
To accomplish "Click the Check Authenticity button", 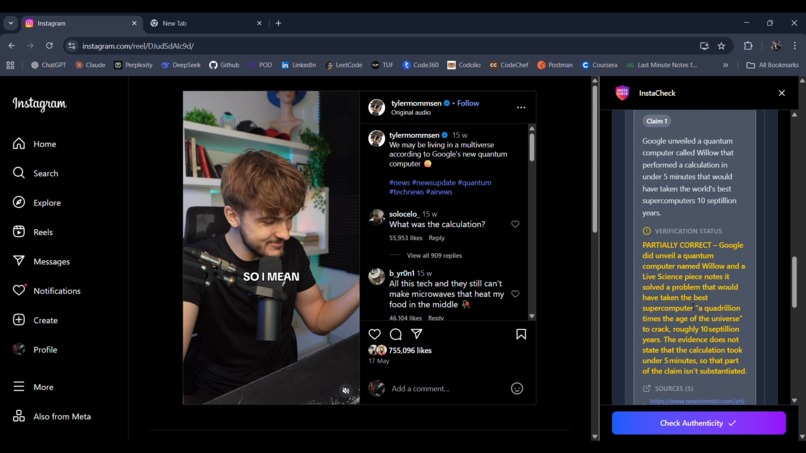I will click(699, 423).
